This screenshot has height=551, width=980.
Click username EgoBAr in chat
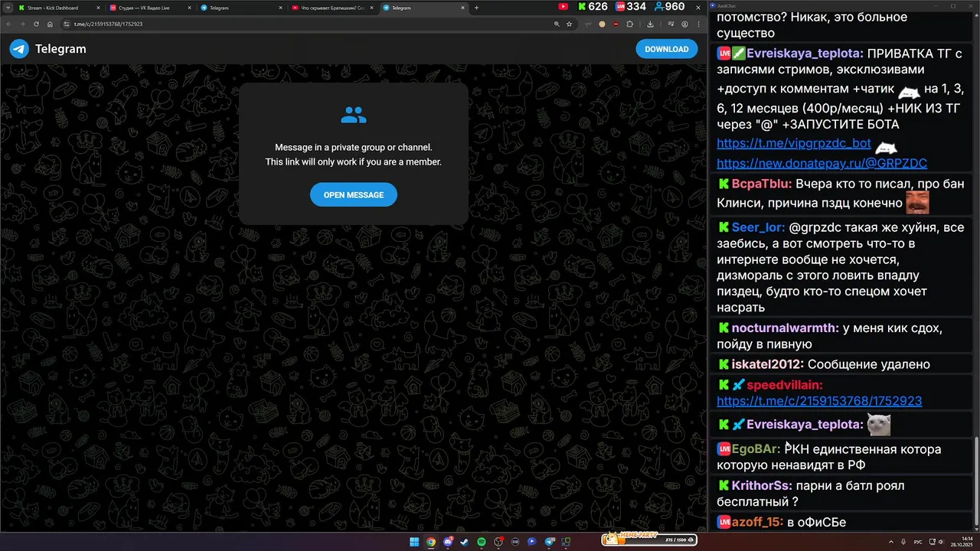[756, 449]
